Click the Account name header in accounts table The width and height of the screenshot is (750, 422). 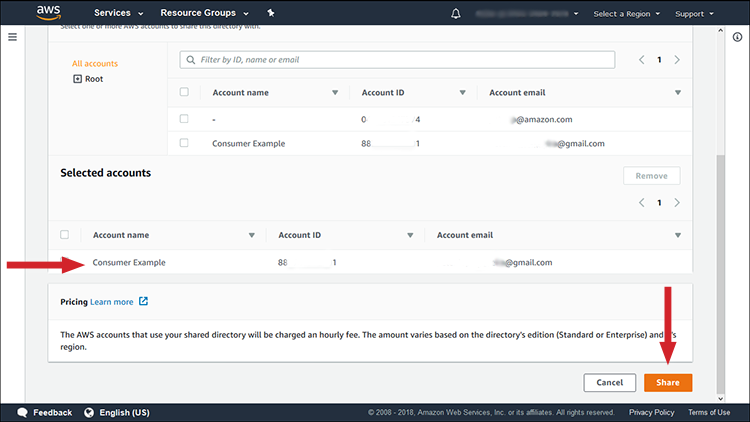pyautogui.click(x=241, y=93)
